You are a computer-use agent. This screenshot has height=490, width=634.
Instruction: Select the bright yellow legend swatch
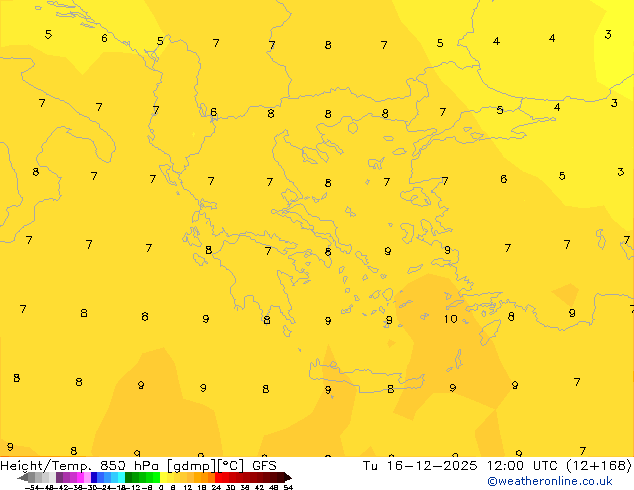coord(163,477)
